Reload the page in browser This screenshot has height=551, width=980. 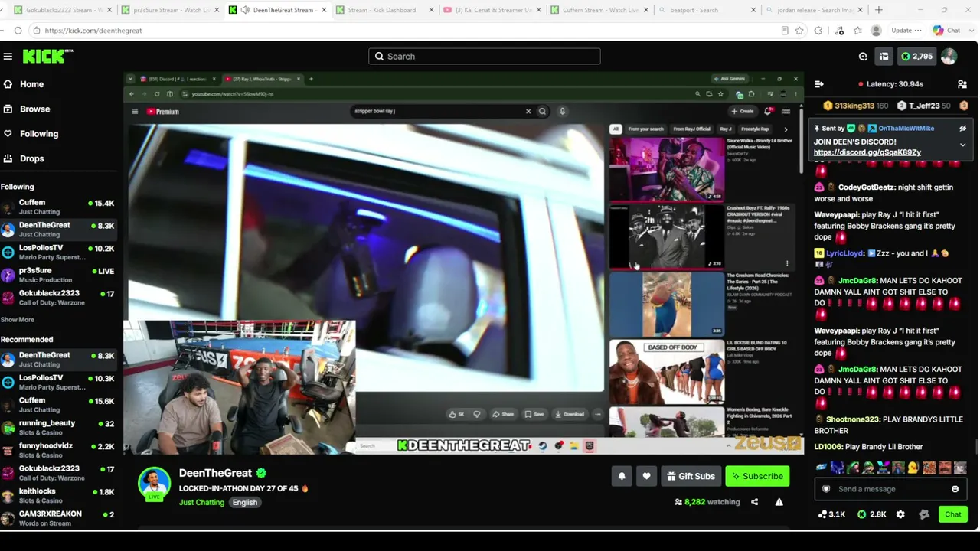point(18,31)
